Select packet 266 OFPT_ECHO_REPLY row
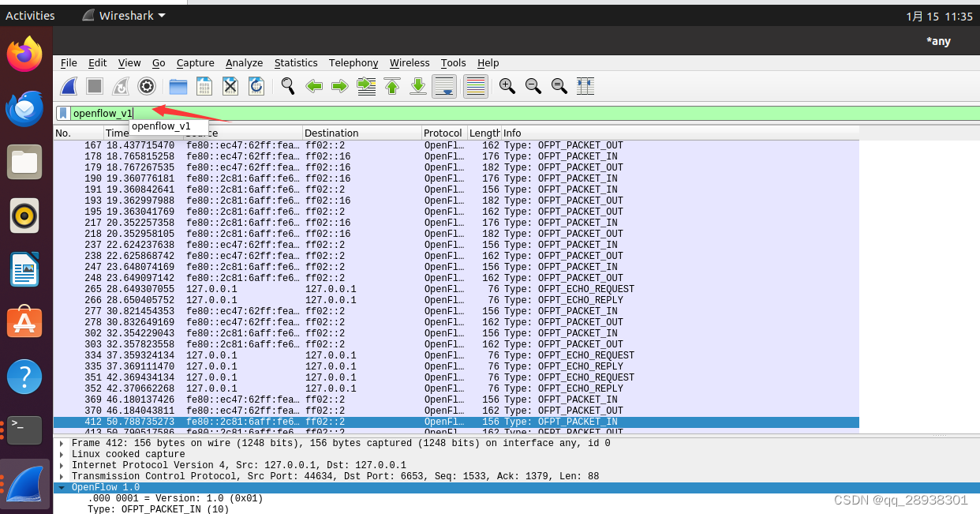 (x=456, y=300)
